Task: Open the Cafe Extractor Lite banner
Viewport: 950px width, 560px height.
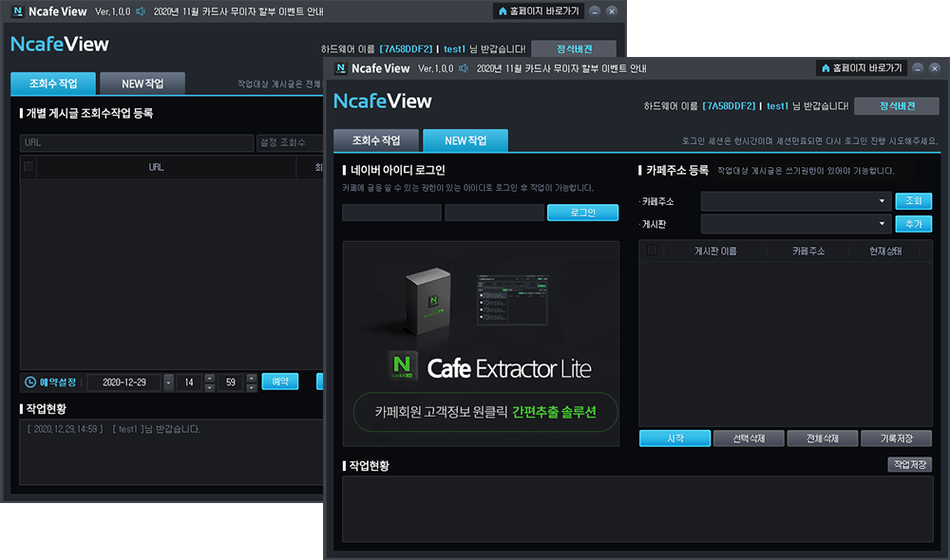Action: [481, 344]
